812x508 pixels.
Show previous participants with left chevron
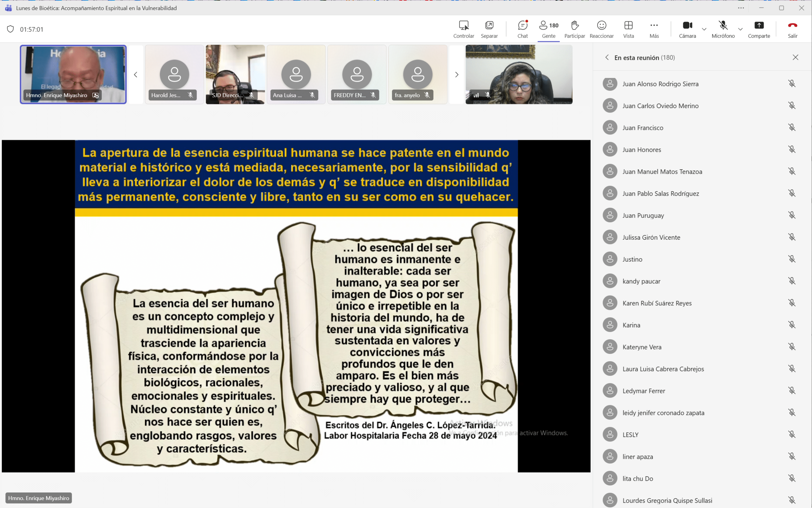135,75
